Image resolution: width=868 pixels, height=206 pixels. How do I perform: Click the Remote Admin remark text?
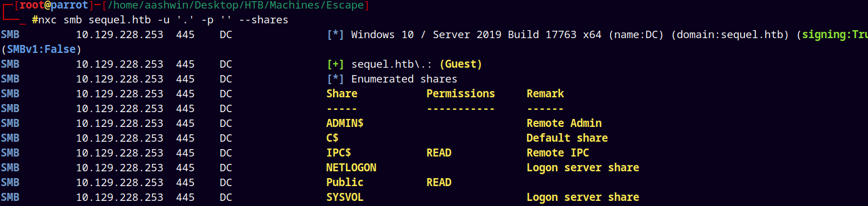pos(563,123)
